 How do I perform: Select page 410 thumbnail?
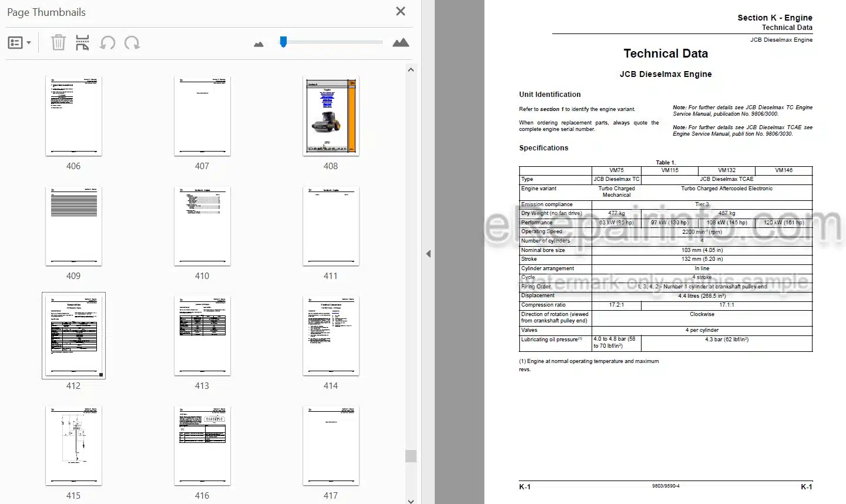point(202,226)
